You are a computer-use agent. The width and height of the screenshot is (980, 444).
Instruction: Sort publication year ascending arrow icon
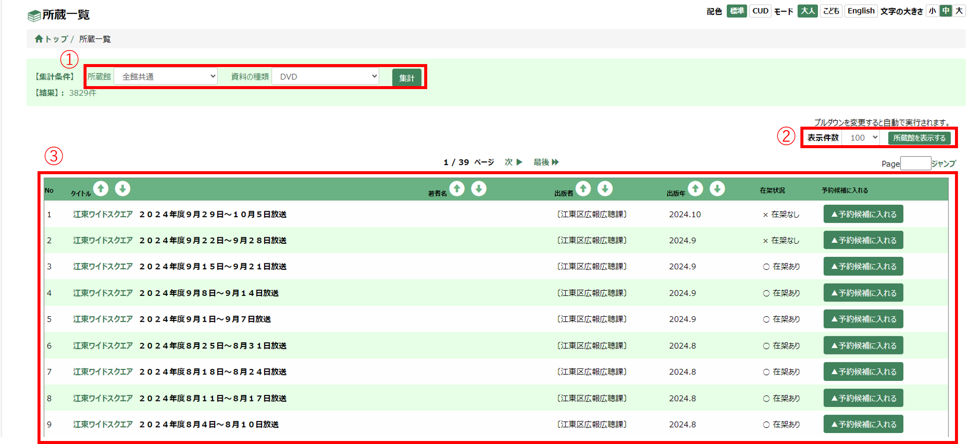click(695, 189)
